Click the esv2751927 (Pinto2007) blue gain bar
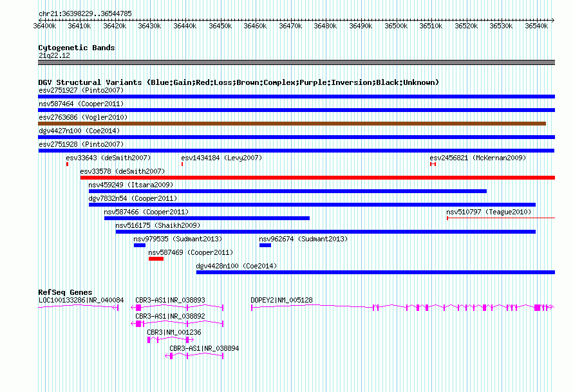The height and width of the screenshot is (392, 573). click(296, 97)
